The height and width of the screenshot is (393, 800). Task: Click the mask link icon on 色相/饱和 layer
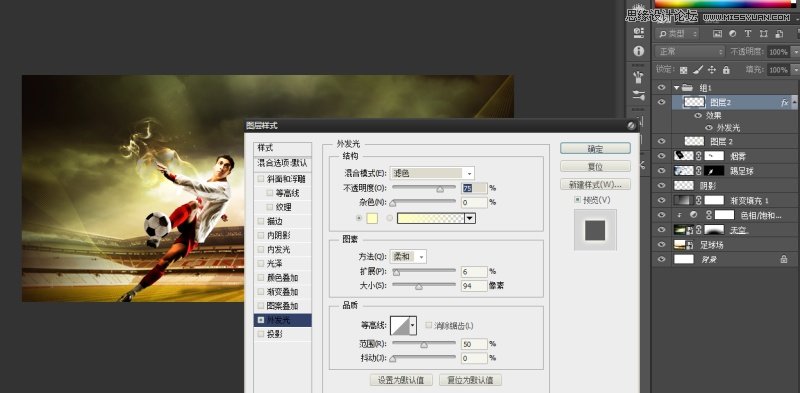(708, 215)
